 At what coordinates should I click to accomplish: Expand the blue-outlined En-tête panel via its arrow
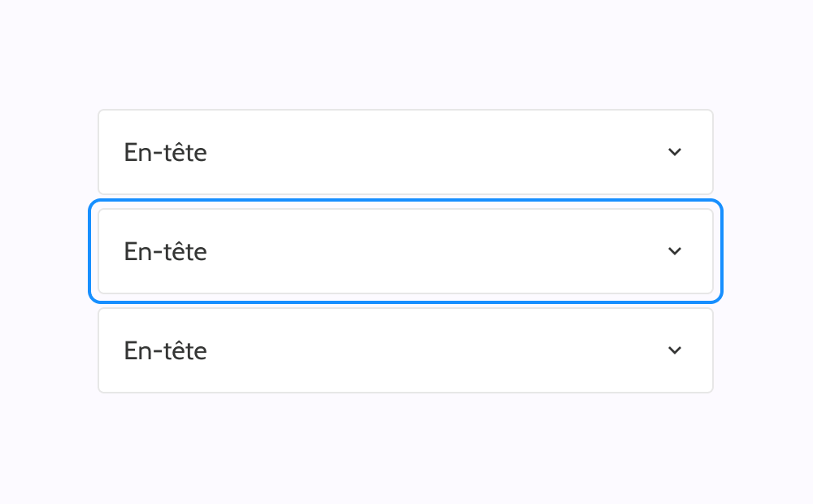point(674,251)
